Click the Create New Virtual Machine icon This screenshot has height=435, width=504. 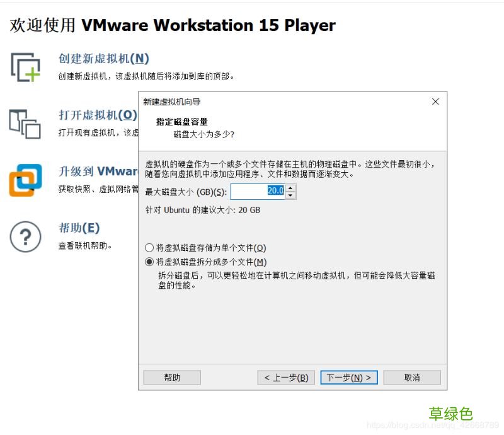pyautogui.click(x=25, y=67)
